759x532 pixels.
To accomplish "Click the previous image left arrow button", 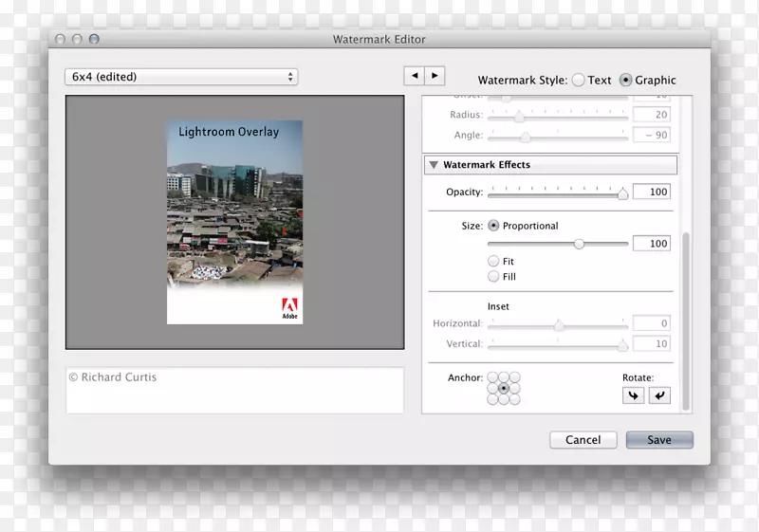I will pyautogui.click(x=414, y=76).
